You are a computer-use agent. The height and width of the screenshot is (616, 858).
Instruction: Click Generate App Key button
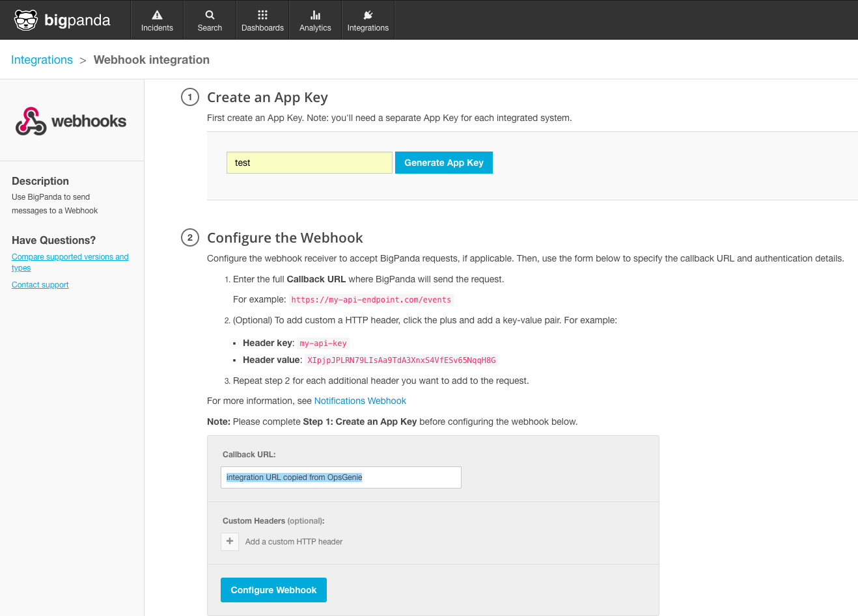tap(444, 163)
